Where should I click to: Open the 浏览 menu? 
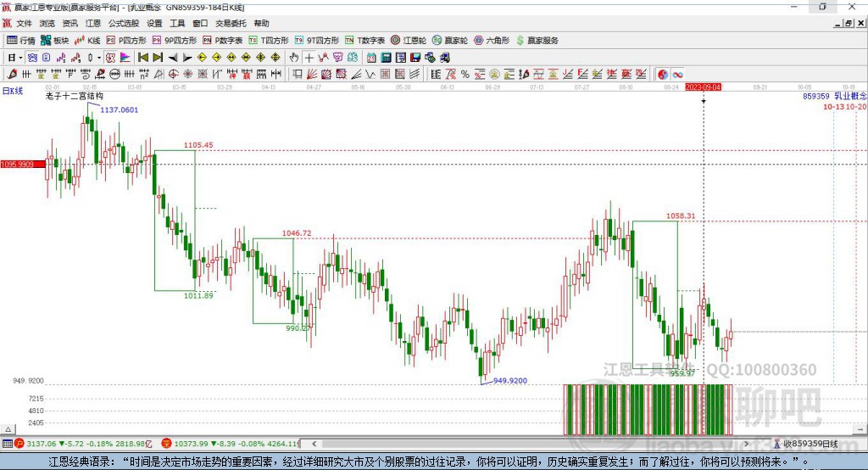click(47, 23)
